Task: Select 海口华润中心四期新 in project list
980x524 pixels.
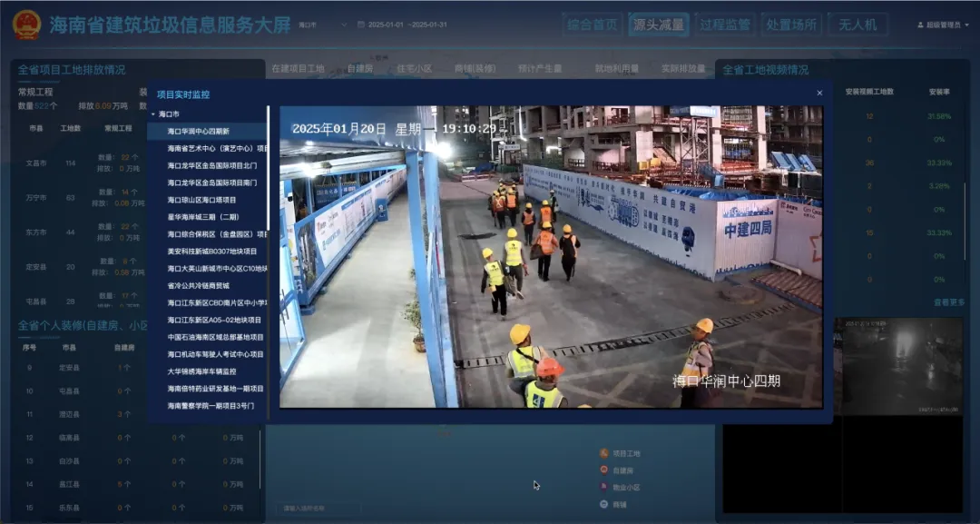Action: click(199, 132)
